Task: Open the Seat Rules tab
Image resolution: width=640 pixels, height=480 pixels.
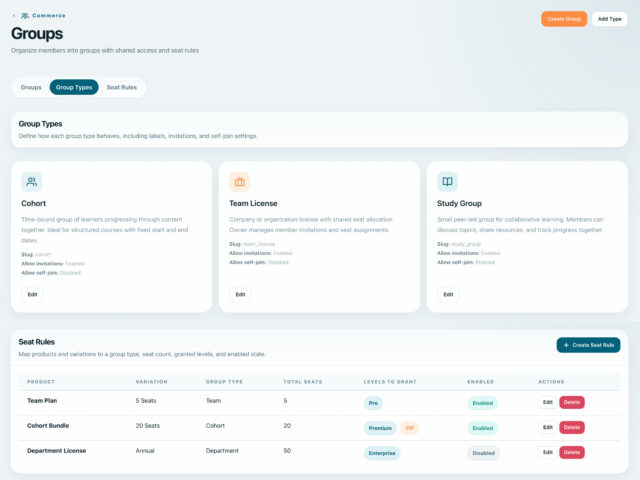Action: click(122, 87)
